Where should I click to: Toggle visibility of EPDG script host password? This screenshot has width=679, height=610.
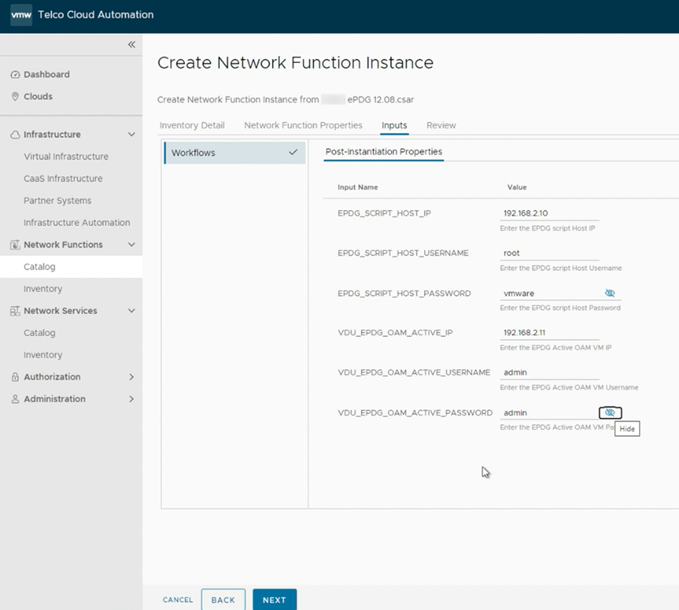pyautogui.click(x=610, y=293)
